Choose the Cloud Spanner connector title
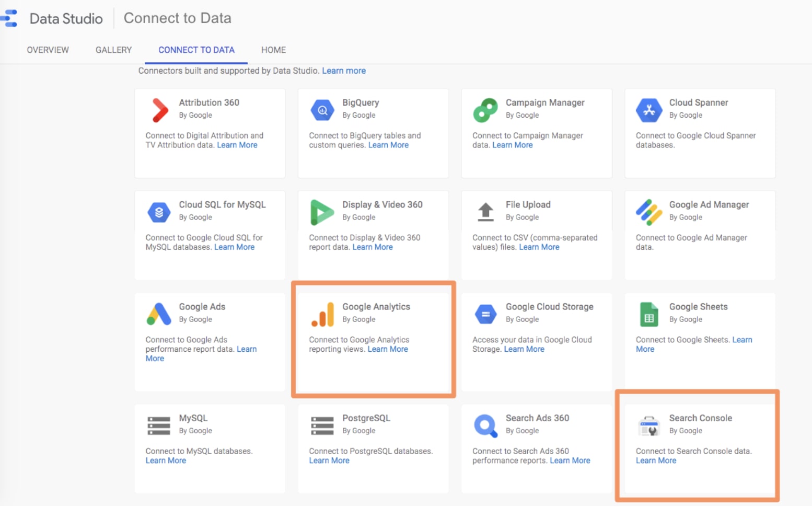Viewport: 812px width, 507px height. pos(699,102)
